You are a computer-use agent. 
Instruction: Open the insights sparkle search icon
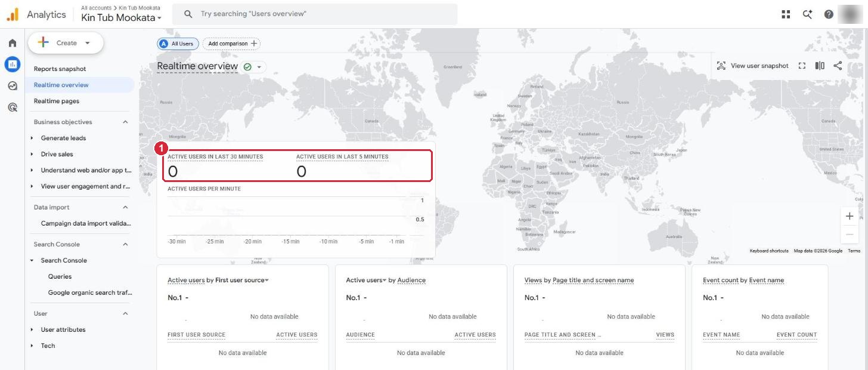807,14
